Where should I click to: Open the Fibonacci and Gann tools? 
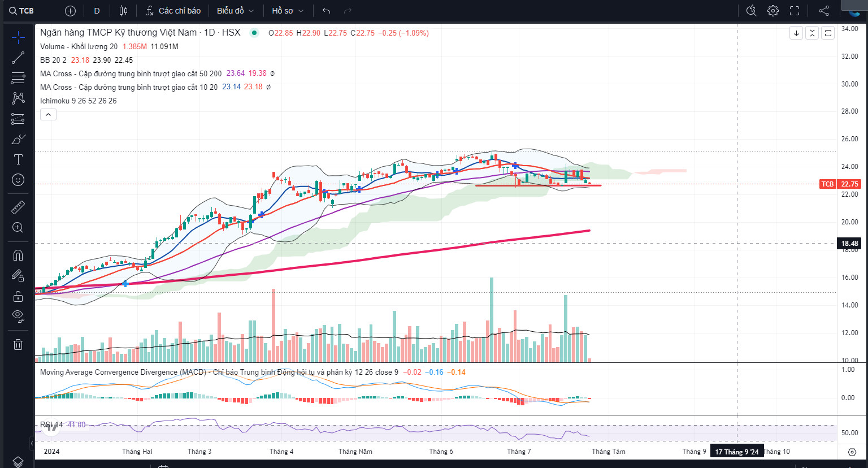point(18,78)
